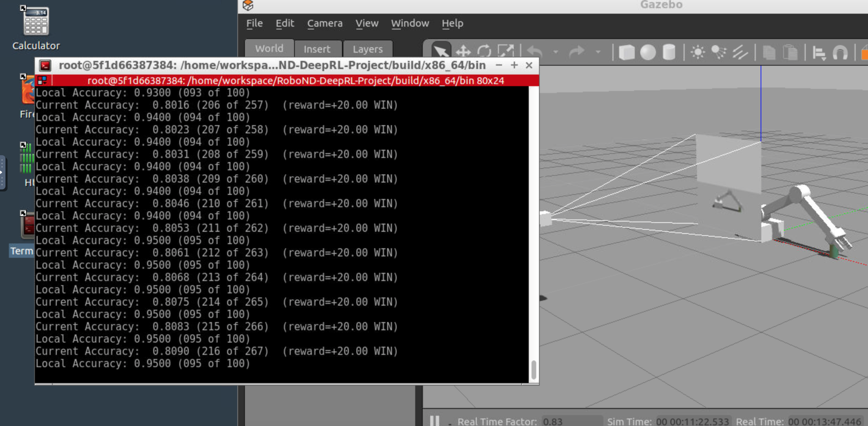Click the cylinder shape insert icon
Viewport: 868px width, 426px height.
click(x=669, y=52)
